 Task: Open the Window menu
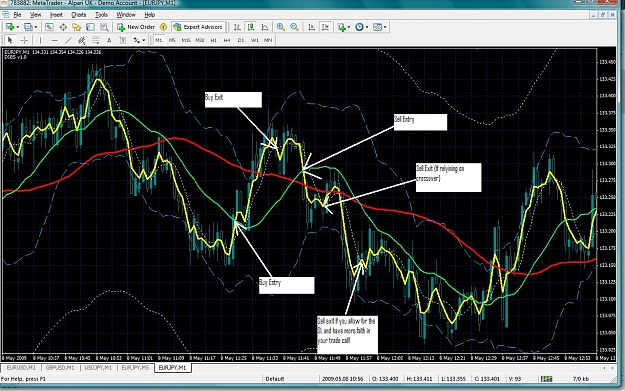pyautogui.click(x=126, y=15)
